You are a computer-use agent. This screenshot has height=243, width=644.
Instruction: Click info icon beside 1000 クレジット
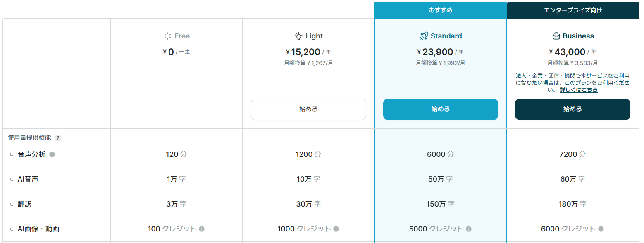pyautogui.click(x=336, y=229)
